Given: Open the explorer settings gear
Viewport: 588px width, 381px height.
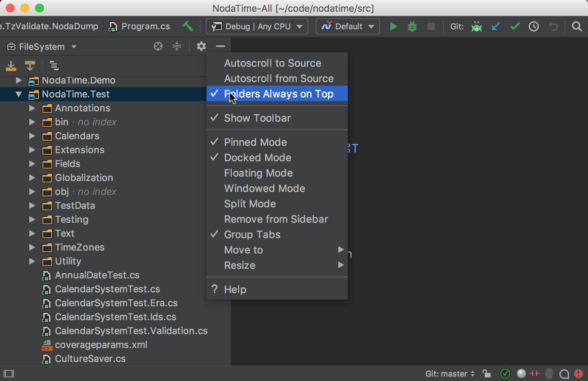Looking at the screenshot, I should [201, 46].
